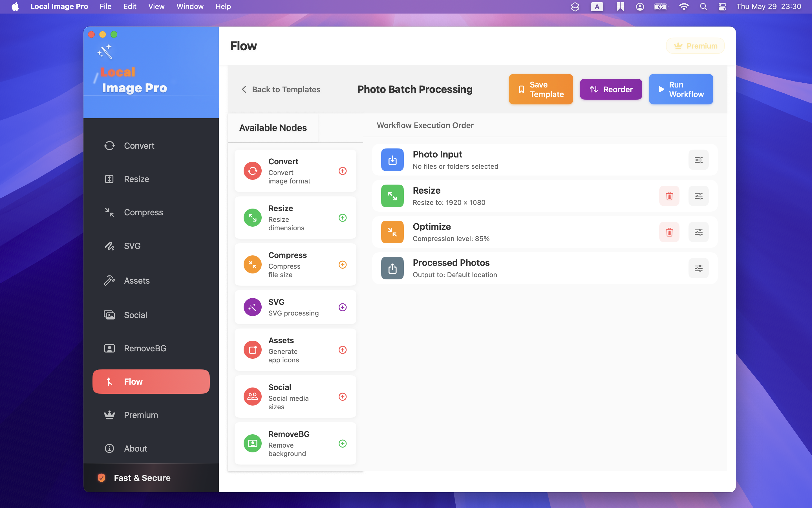812x508 pixels.
Task: Delete the Optimize step with its trash icon
Action: (x=669, y=232)
